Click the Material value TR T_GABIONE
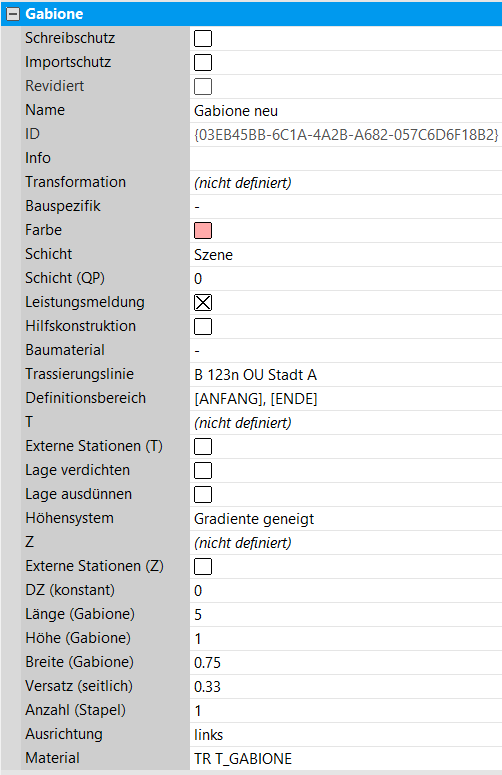The image size is (502, 775). (x=346, y=758)
